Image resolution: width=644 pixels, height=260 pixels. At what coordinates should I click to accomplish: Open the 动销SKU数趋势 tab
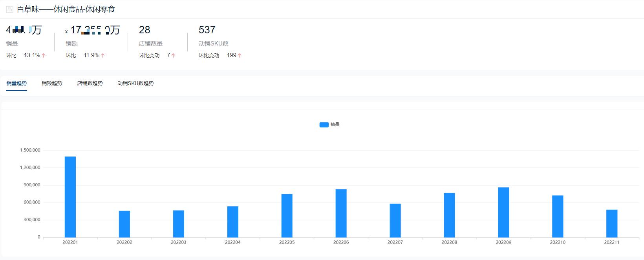click(136, 83)
